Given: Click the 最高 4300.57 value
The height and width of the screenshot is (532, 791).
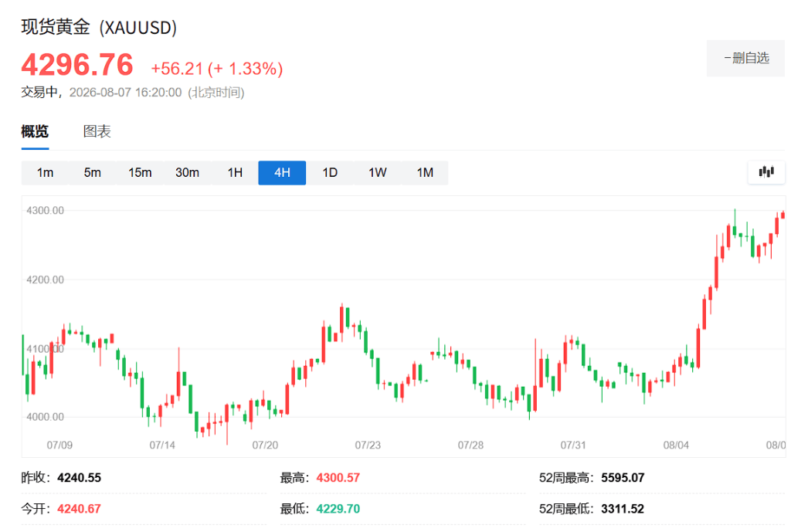Looking at the screenshot, I should pyautogui.click(x=338, y=477).
